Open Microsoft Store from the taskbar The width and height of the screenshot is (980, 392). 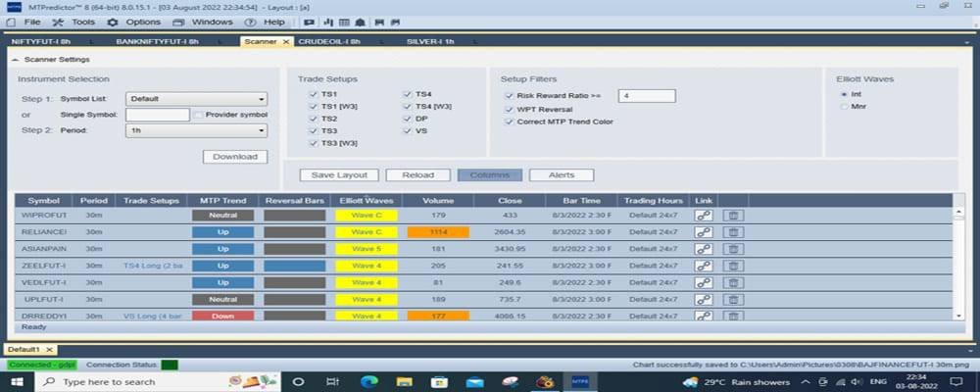pos(439,381)
